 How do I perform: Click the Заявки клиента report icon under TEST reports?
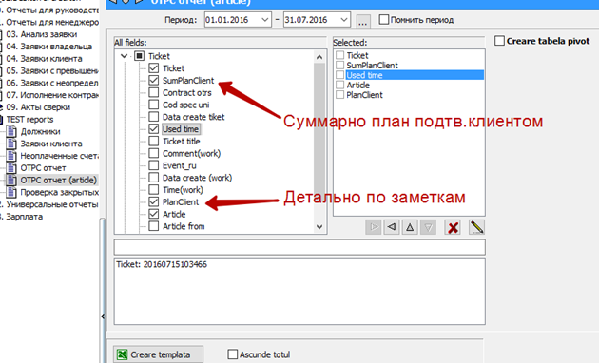(11, 144)
